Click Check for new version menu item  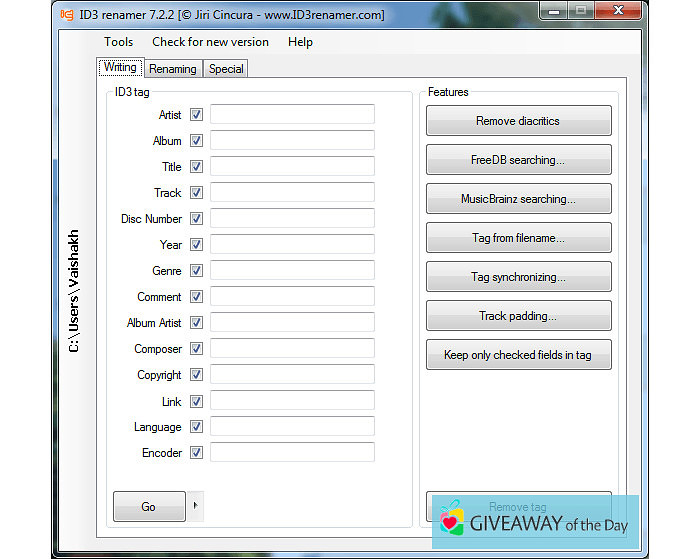tap(210, 42)
